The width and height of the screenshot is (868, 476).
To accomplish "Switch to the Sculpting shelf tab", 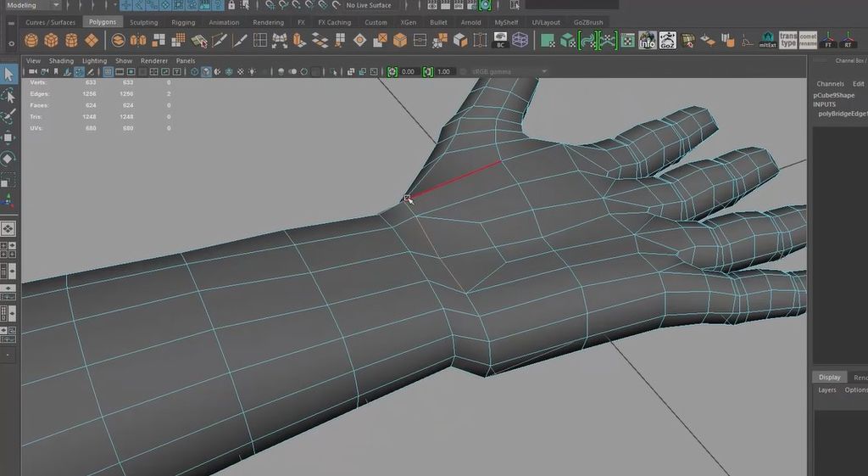I will coord(143,23).
